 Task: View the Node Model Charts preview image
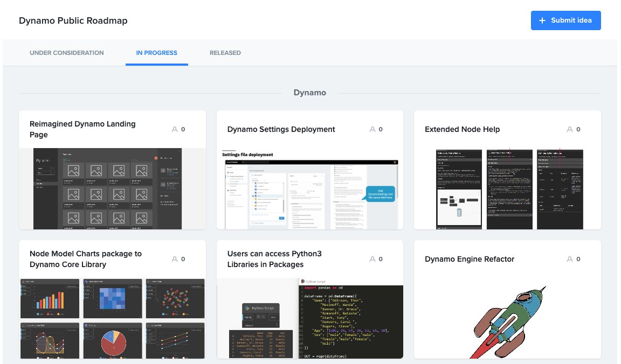point(112,319)
